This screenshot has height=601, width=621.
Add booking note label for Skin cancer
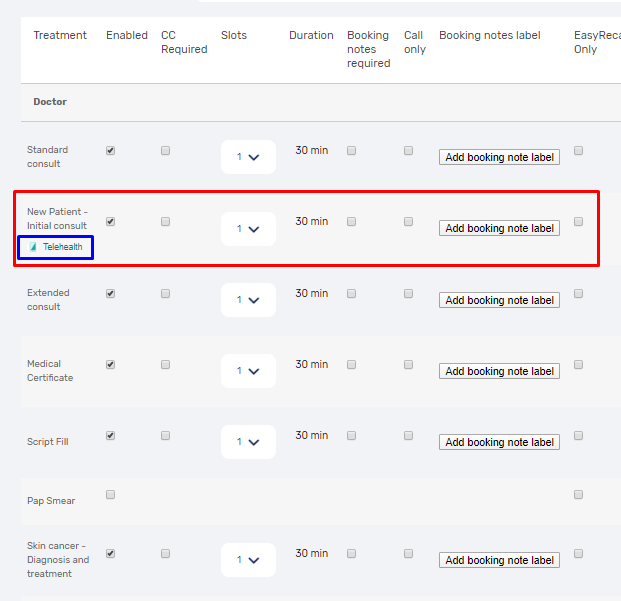[499, 560]
